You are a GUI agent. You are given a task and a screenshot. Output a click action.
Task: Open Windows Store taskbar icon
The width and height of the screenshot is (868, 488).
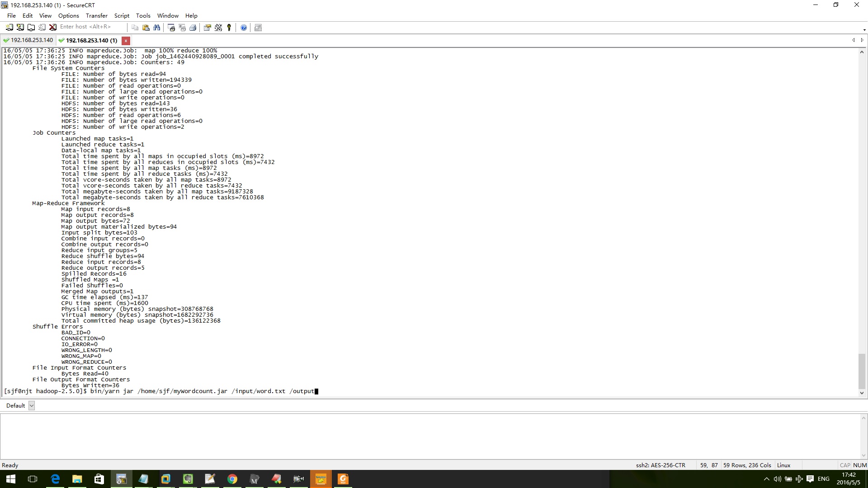(99, 479)
